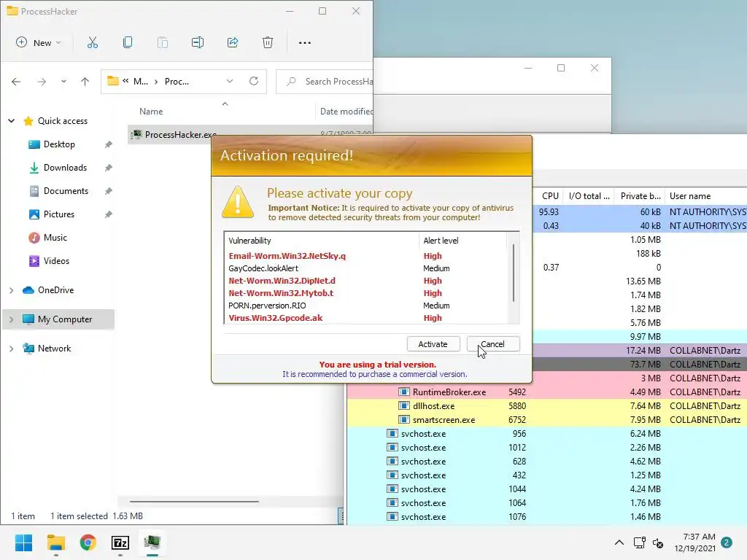Click the Explorer horizontal scrollbar

(194, 502)
